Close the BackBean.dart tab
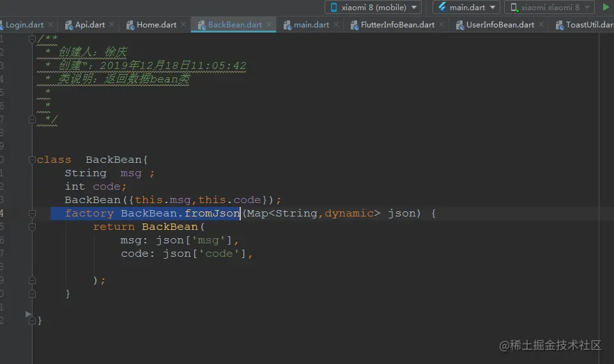 click(268, 24)
